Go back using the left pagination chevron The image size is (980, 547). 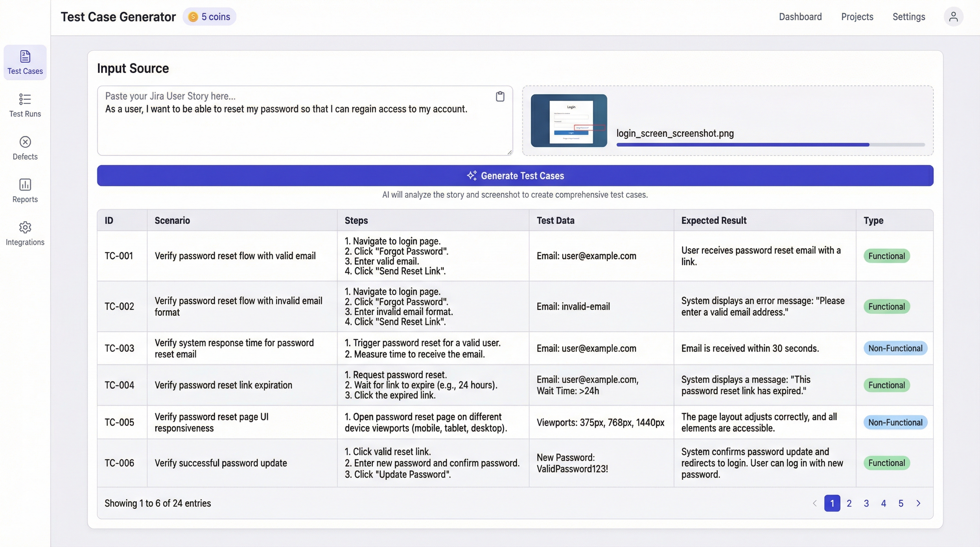pyautogui.click(x=814, y=503)
